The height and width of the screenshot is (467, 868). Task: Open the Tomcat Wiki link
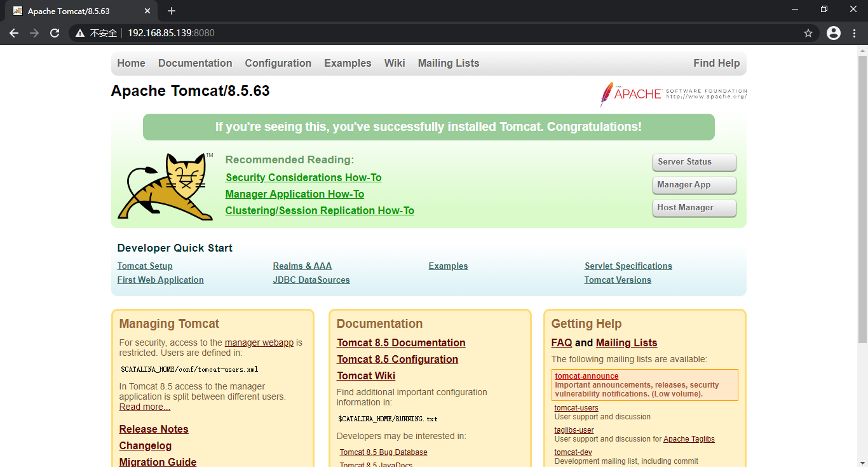pos(366,376)
